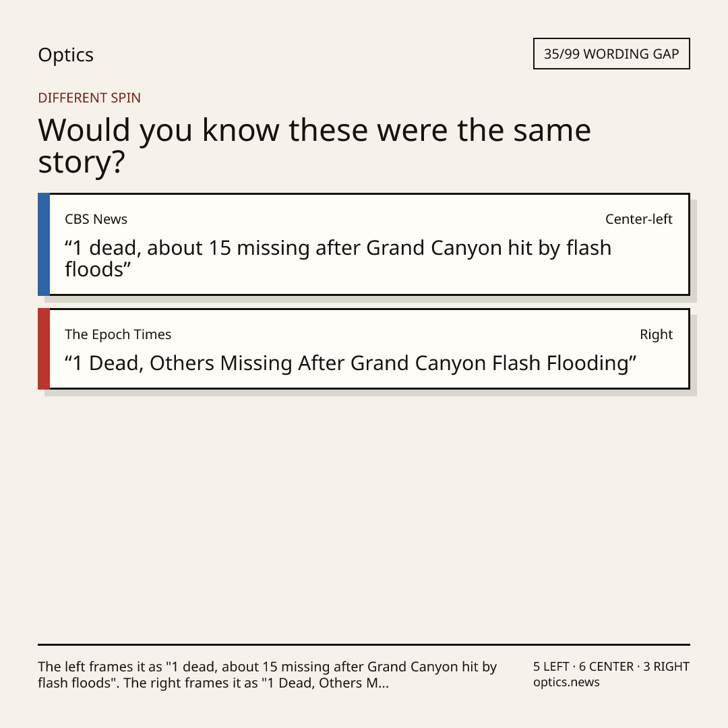Select the Center-left bias label
Viewport: 728px width, 728px height.
pos(638,219)
